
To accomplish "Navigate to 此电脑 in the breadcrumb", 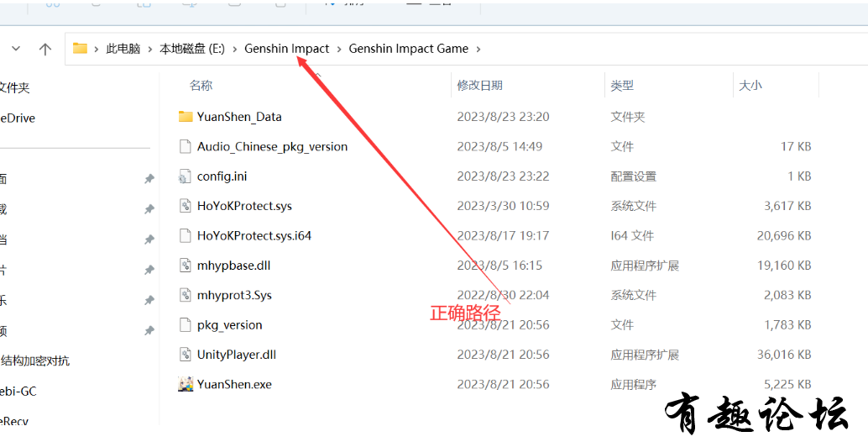I will click(123, 49).
